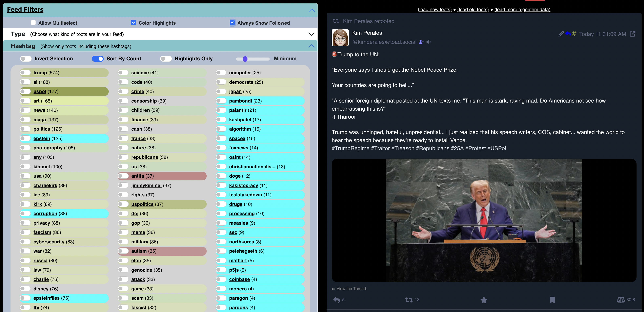
Task: Favorite the toot with the star icon
Action: [484, 300]
